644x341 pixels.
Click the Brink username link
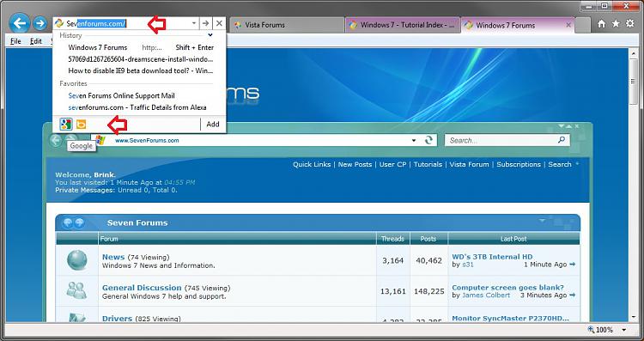pyautogui.click(x=105, y=174)
